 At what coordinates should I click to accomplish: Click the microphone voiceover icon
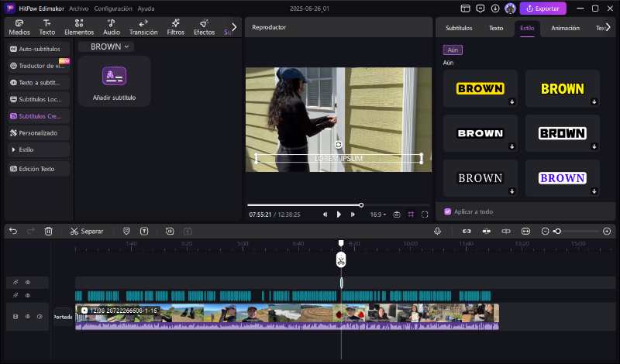(438, 231)
